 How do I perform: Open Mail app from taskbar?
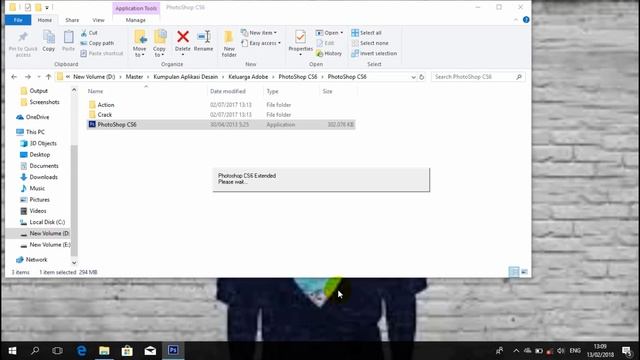coord(150,350)
